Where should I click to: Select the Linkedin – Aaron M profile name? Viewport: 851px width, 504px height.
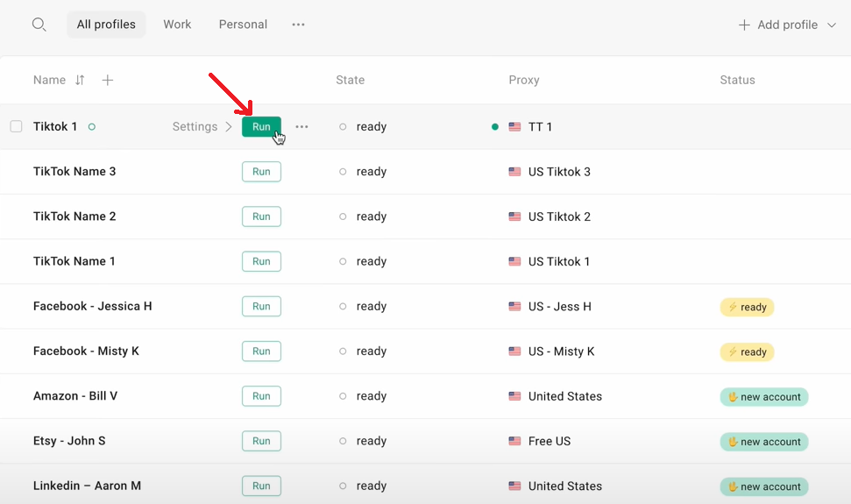[x=87, y=486]
